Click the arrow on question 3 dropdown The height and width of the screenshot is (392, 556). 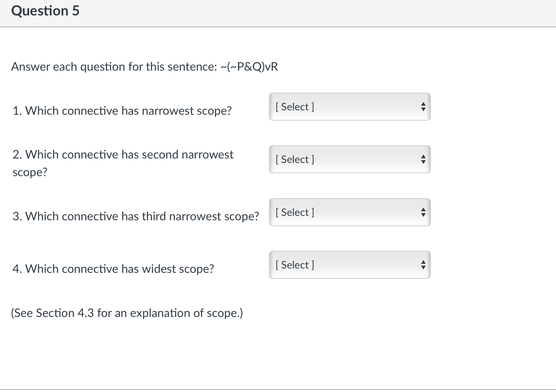[423, 212]
